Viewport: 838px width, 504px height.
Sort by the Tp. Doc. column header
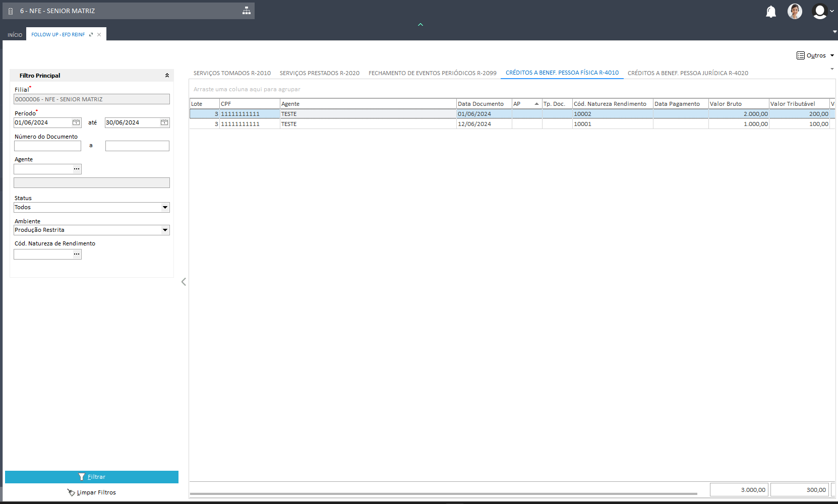click(x=557, y=104)
